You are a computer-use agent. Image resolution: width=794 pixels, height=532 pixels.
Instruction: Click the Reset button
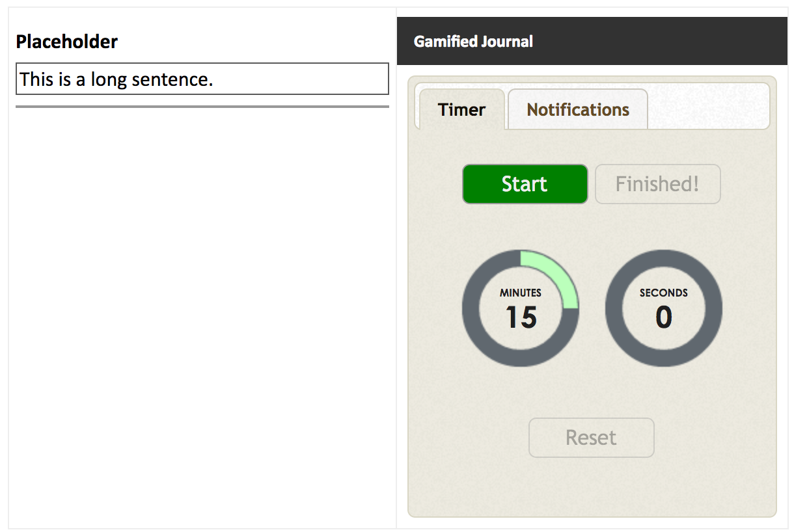click(591, 438)
